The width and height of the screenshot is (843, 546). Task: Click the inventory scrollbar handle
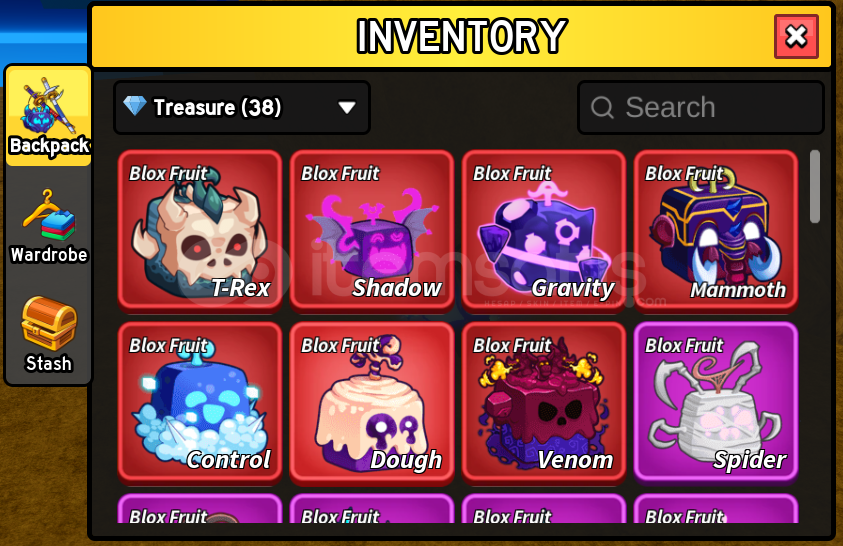(815, 186)
